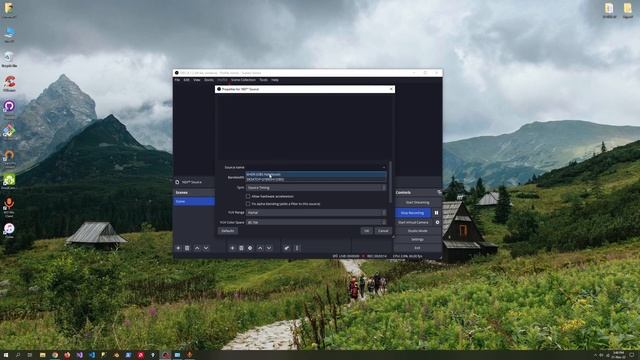Click the REC timer in OBS status bar
The height and width of the screenshot is (360, 640).
pyautogui.click(x=376, y=256)
